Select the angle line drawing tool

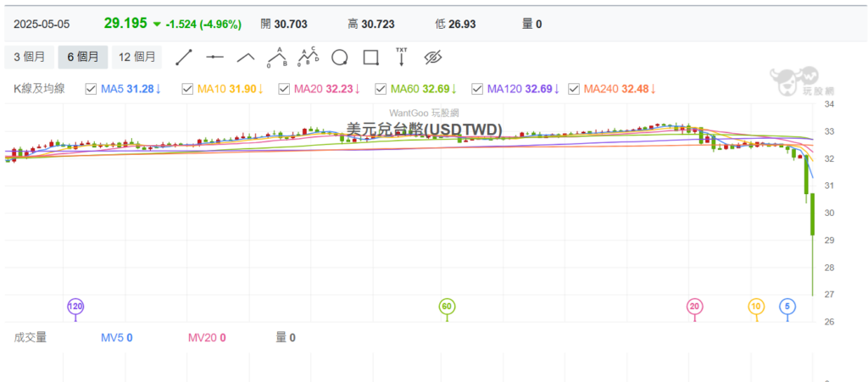(246, 58)
